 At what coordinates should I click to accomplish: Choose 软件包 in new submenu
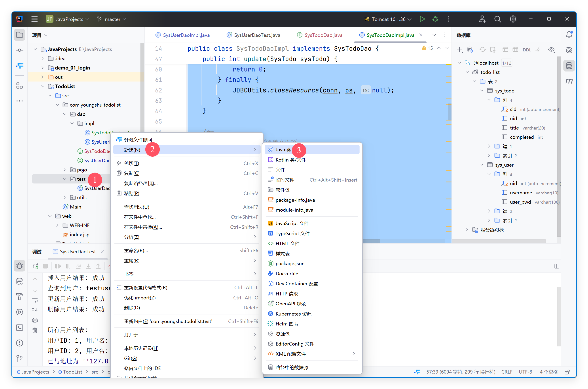pyautogui.click(x=312, y=190)
